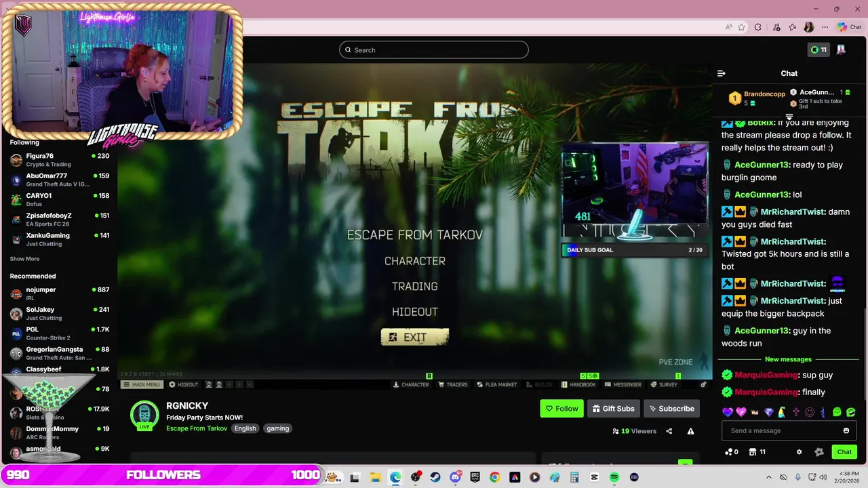
Task: Open the chat shop icon showing 11
Action: click(757, 452)
